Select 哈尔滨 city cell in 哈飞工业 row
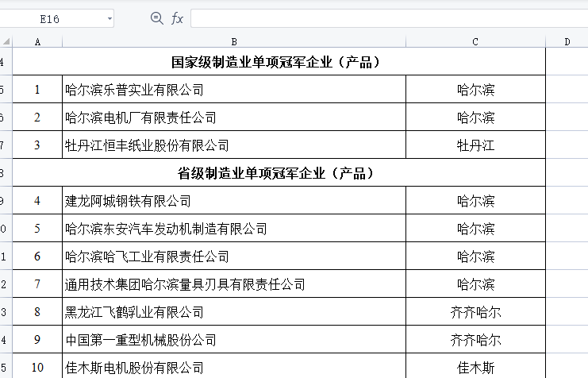The height and width of the screenshot is (378, 588). coord(475,256)
